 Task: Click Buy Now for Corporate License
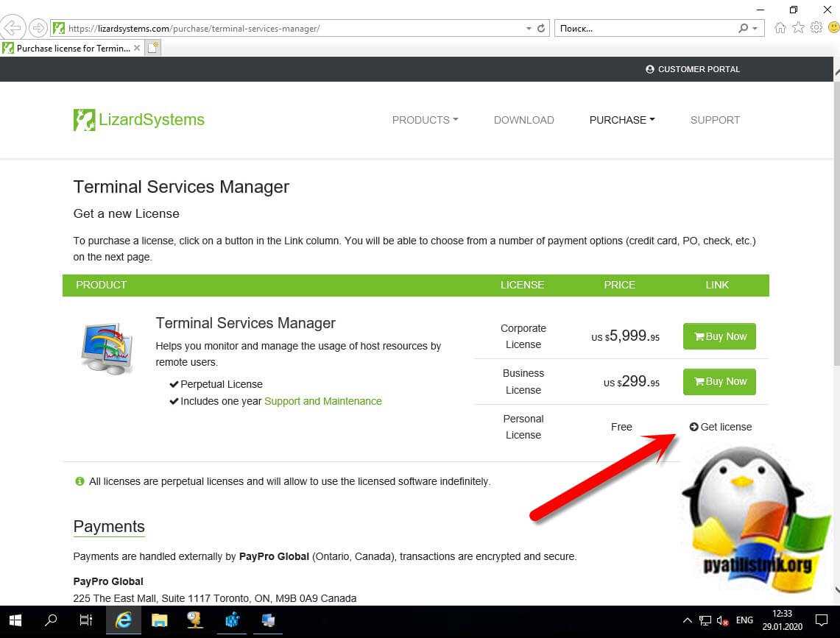(x=719, y=336)
